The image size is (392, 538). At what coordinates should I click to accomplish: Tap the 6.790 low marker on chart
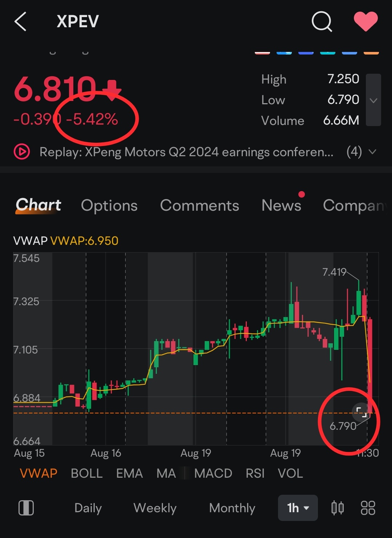(343, 426)
